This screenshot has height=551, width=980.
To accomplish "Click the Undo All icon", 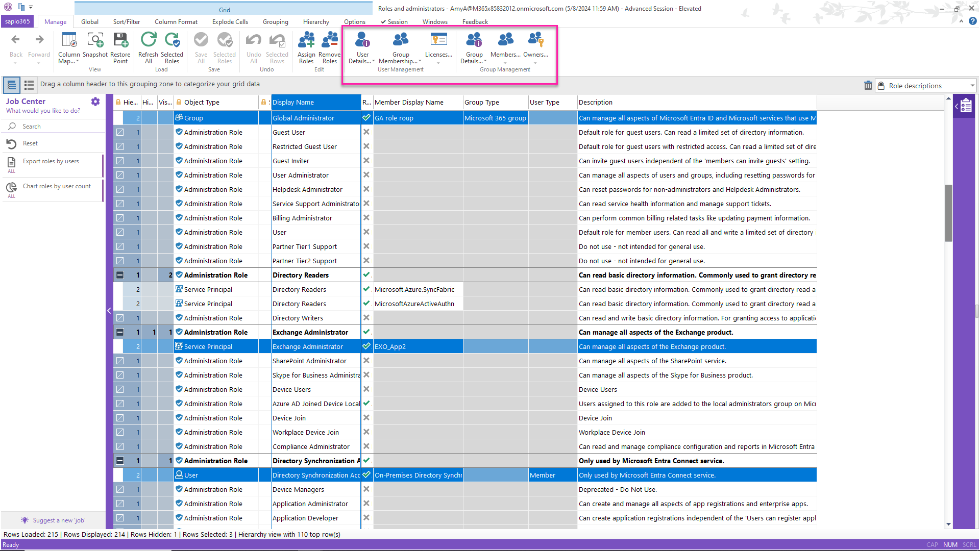I will [254, 47].
